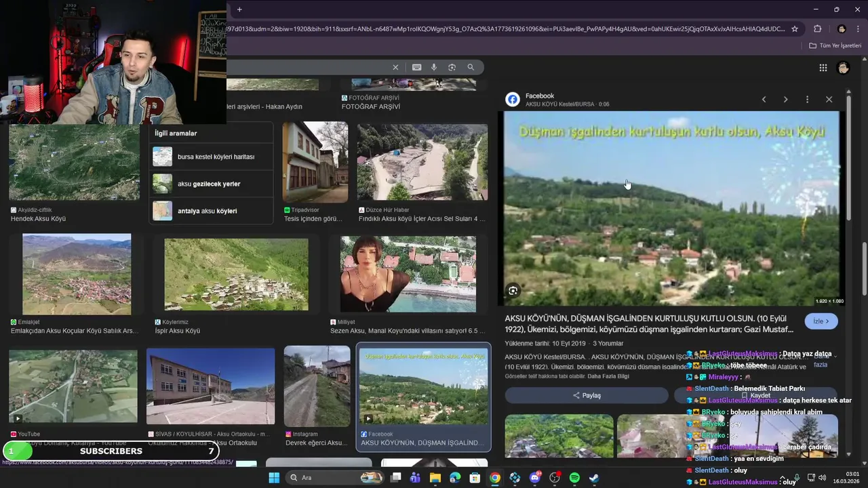Open Daha Fazla Bilgi link
Viewport: 868px width, 488px height.
[608, 376]
